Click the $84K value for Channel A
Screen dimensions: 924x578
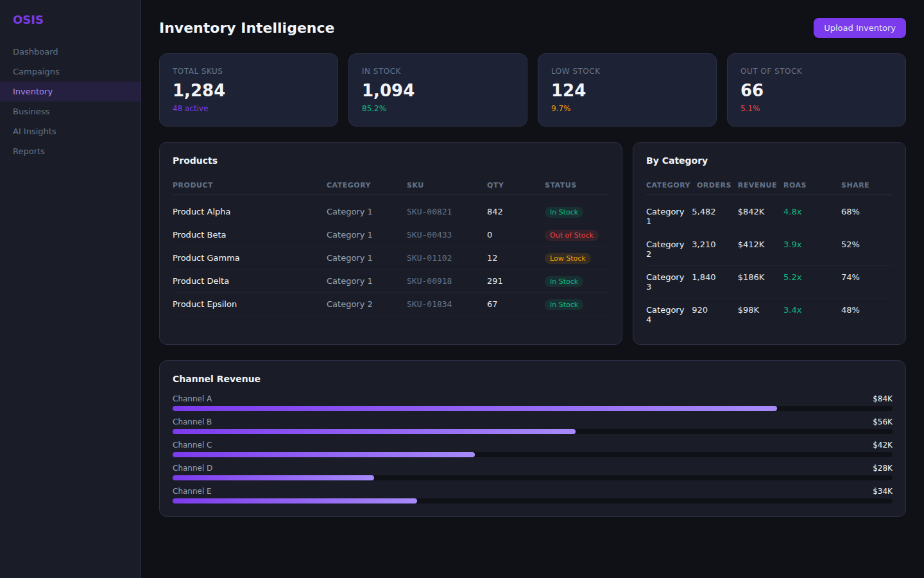coord(882,398)
